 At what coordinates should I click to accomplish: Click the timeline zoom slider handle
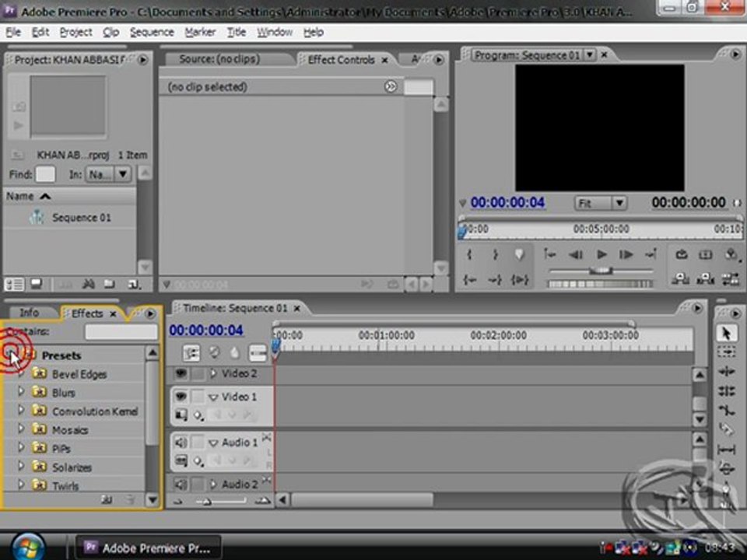coord(206,501)
